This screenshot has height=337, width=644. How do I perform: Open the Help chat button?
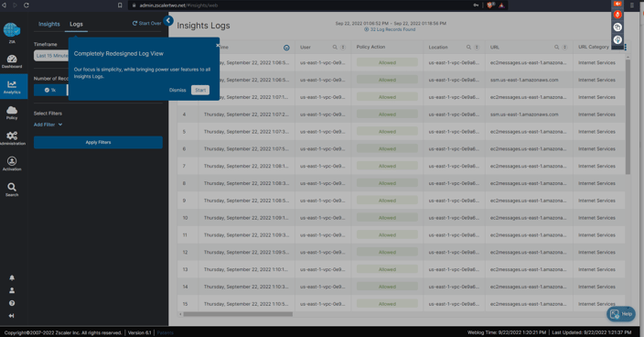[621, 314]
